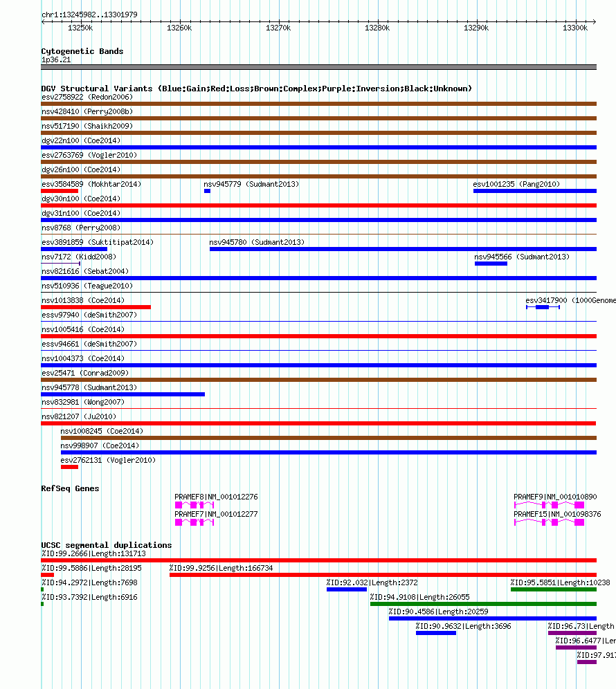Click the red %ID:99.5886 Length:28195 duplication

click(x=48, y=575)
